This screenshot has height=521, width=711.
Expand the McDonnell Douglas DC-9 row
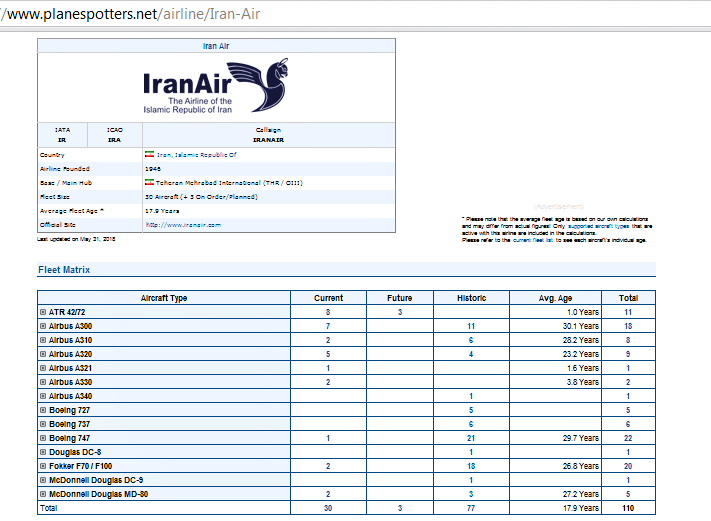point(43,480)
